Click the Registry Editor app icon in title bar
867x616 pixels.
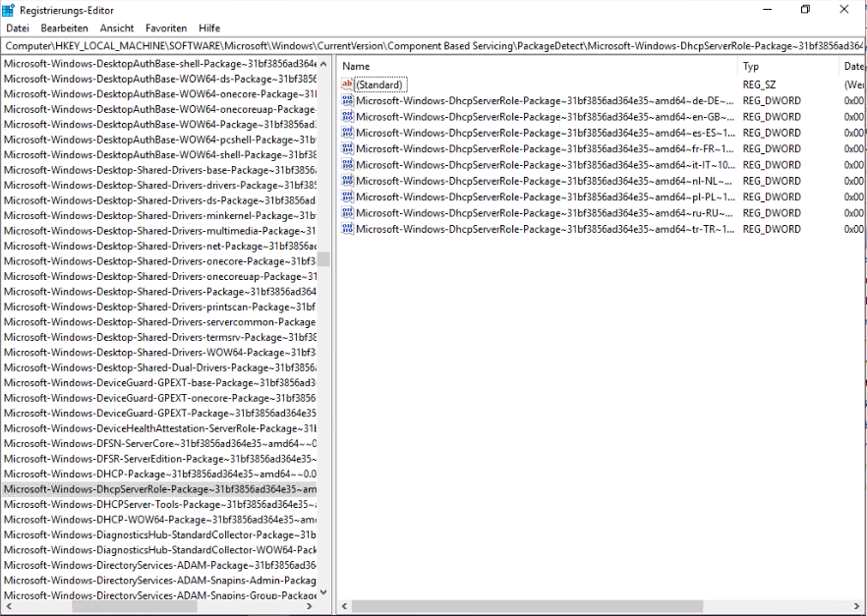(9, 10)
